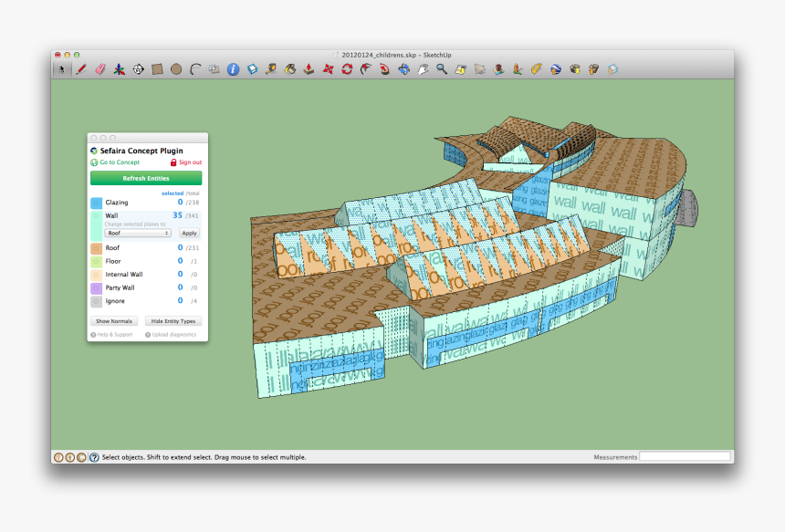This screenshot has width=785, height=532.
Task: Select the Floor entity type radio
Action: coord(96,261)
